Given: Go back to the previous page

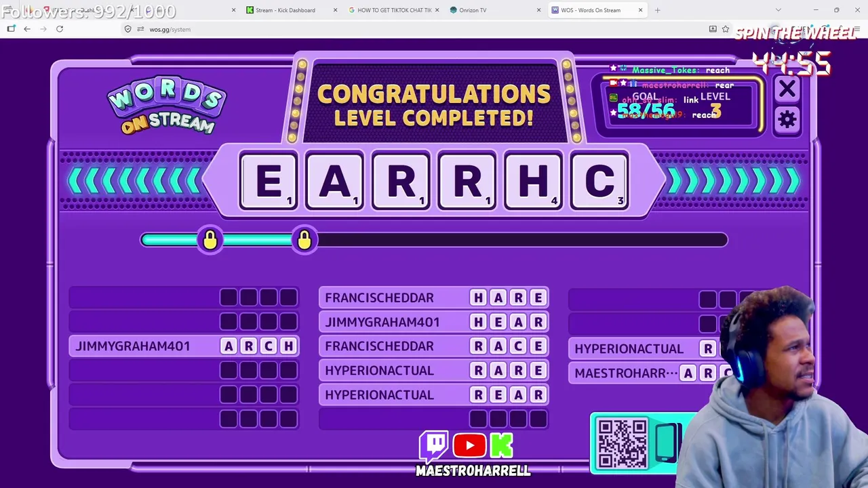Looking at the screenshot, I should coord(27,29).
